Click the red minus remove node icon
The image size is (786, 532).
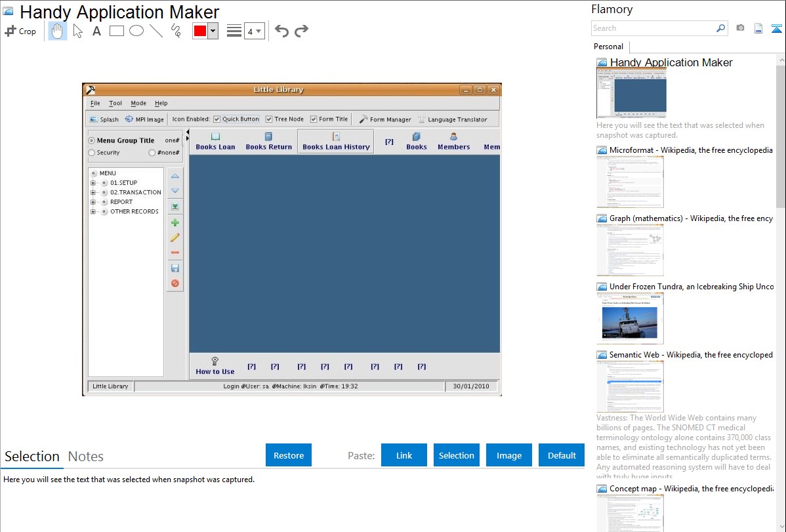(x=175, y=253)
